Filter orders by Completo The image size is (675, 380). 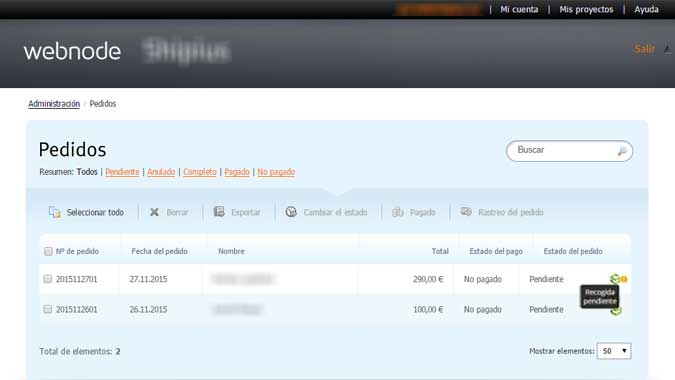point(200,172)
